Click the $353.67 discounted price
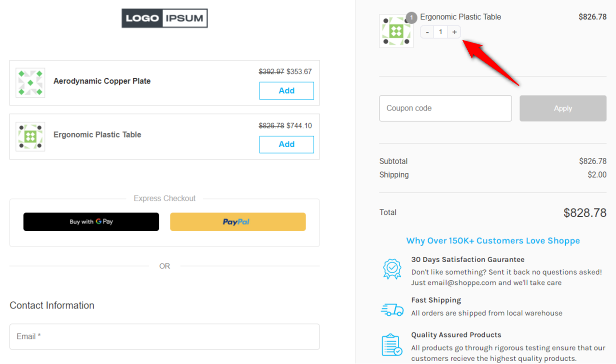The width and height of the screenshot is (616, 364). [x=299, y=72]
